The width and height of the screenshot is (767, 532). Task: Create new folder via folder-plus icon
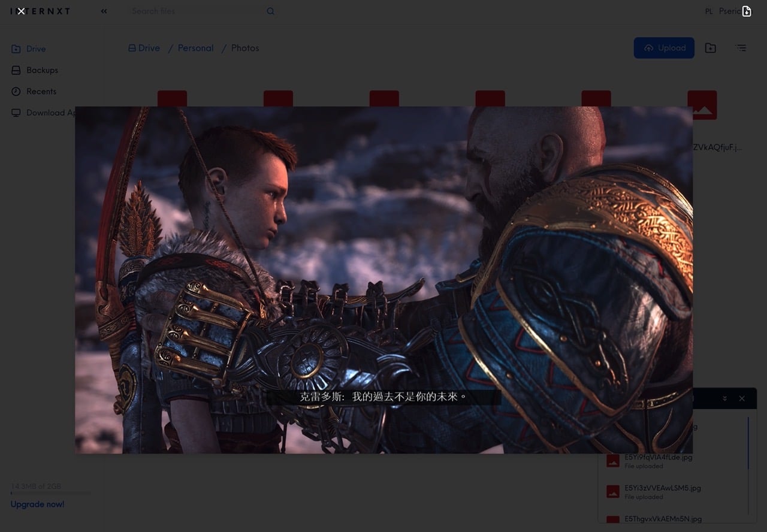[711, 48]
